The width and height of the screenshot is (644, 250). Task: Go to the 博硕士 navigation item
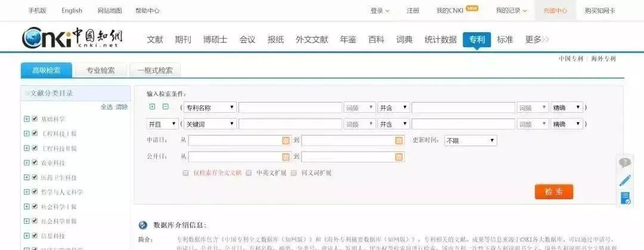215,40
